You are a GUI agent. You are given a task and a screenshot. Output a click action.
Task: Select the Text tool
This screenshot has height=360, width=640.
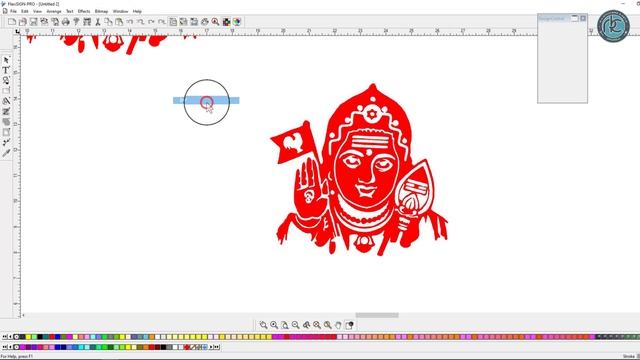coord(6,70)
